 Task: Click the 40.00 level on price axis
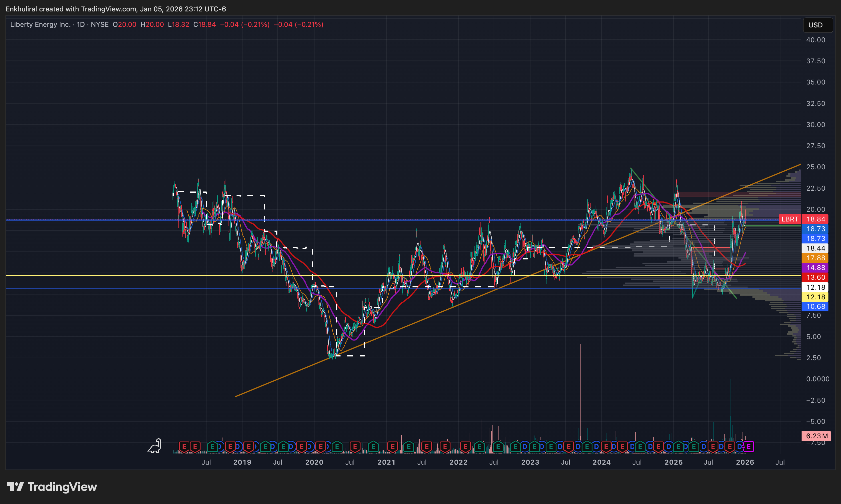(x=816, y=40)
